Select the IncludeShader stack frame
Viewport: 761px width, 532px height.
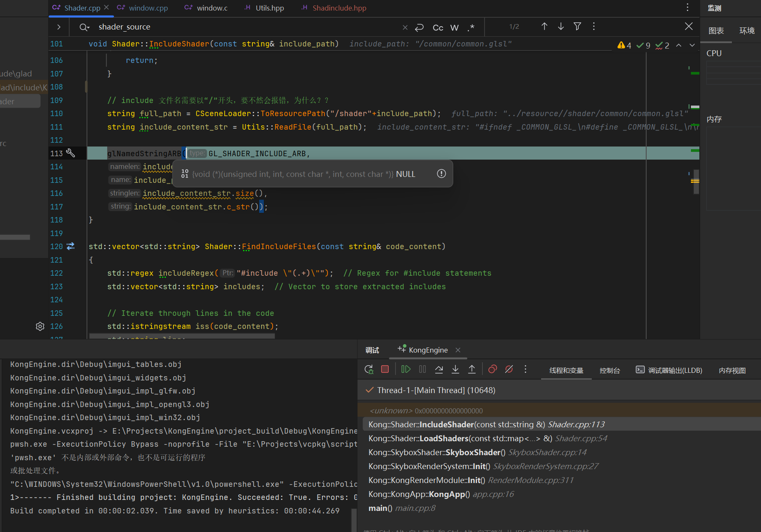(x=561, y=424)
